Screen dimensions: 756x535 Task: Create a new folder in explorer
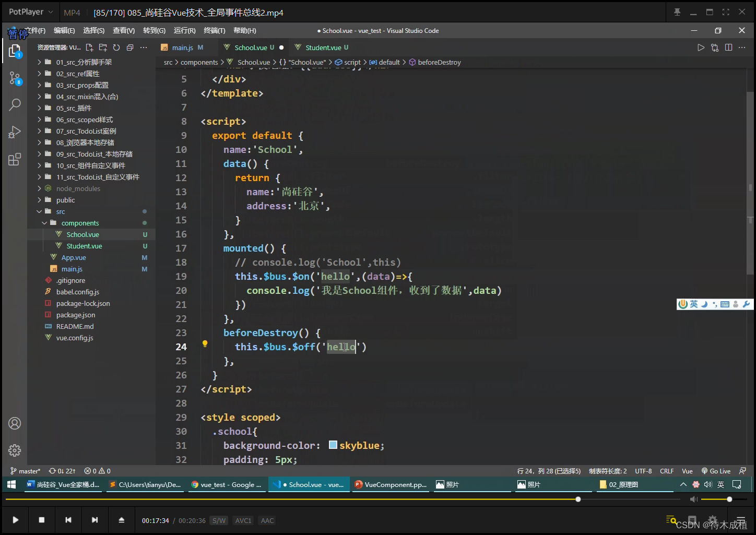[x=103, y=47]
